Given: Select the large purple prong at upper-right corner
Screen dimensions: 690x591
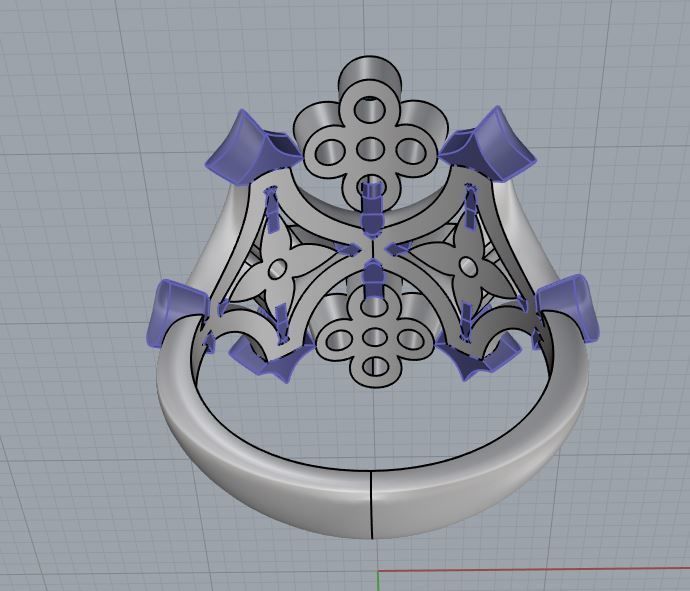Looking at the screenshot, I should (x=488, y=144).
